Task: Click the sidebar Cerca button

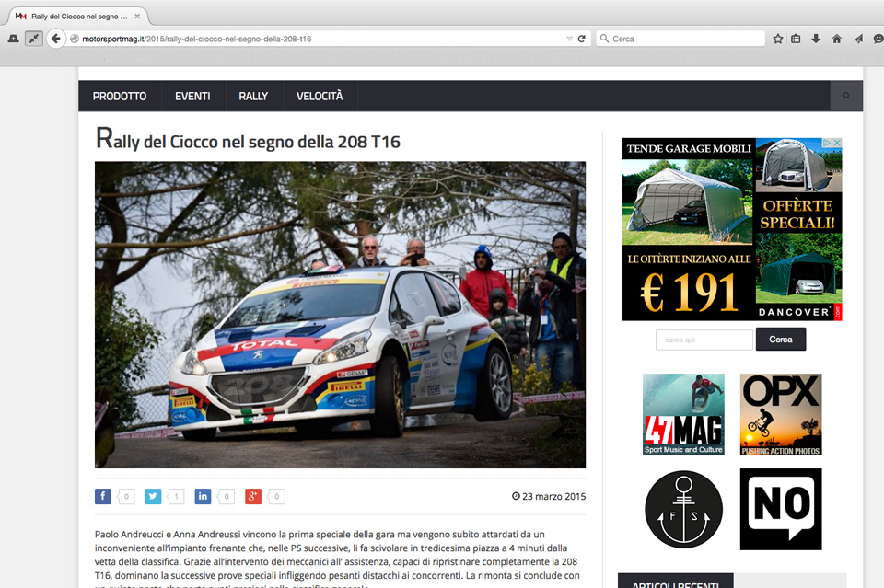Action: tap(781, 340)
